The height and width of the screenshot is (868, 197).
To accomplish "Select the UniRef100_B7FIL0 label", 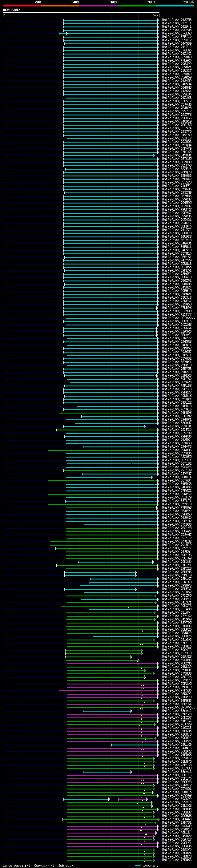I will click(x=177, y=37).
